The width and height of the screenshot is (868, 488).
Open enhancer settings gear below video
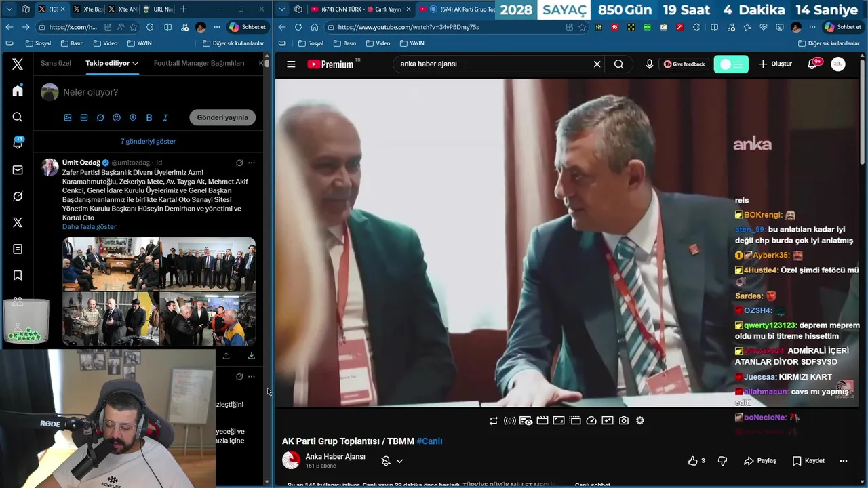(639, 420)
